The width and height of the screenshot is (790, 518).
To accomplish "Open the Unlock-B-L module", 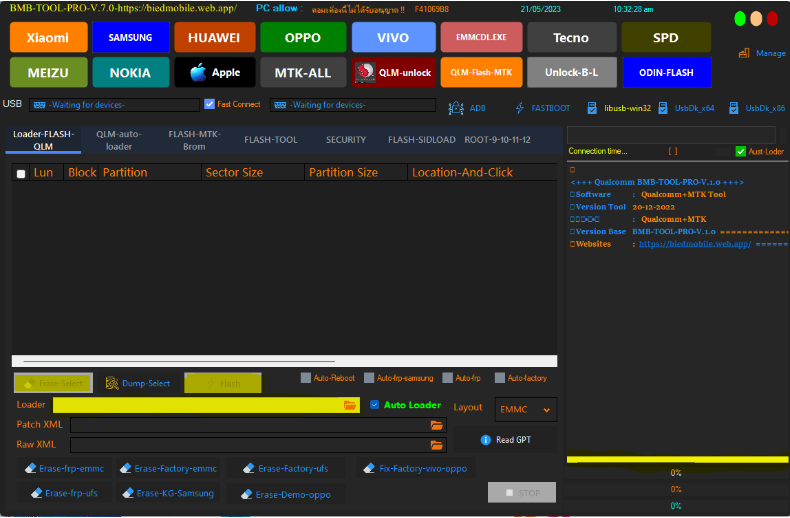I will (571, 73).
